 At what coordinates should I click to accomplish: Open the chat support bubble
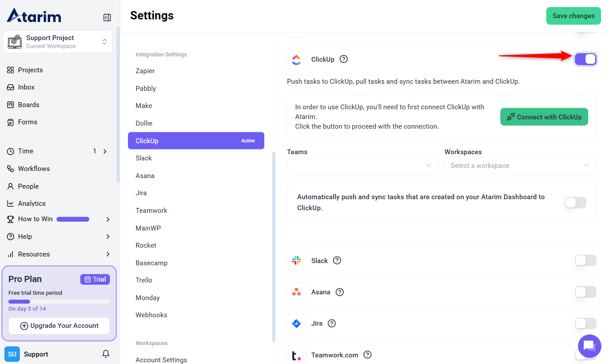coord(589,345)
